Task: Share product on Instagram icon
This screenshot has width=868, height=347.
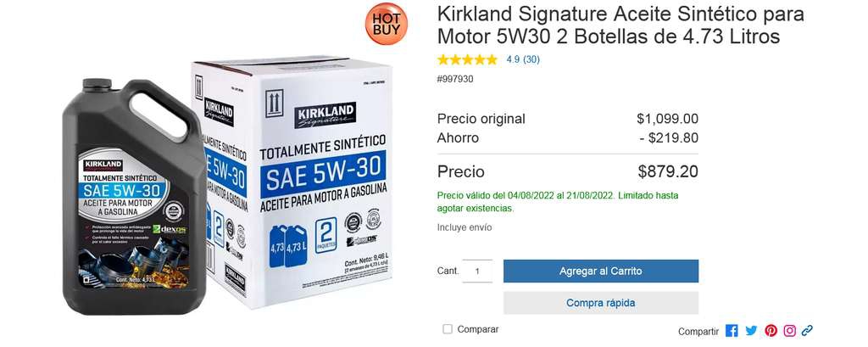Action: pyautogui.click(x=790, y=331)
